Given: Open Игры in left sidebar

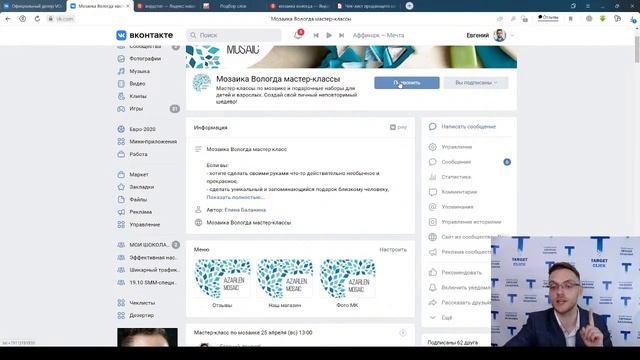Looking at the screenshot, I should (x=136, y=109).
